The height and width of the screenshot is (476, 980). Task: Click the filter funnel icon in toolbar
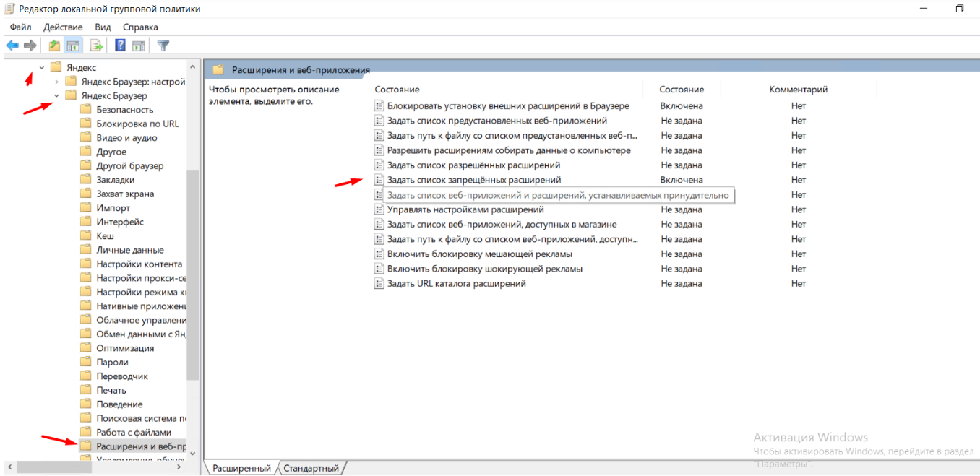(x=163, y=46)
